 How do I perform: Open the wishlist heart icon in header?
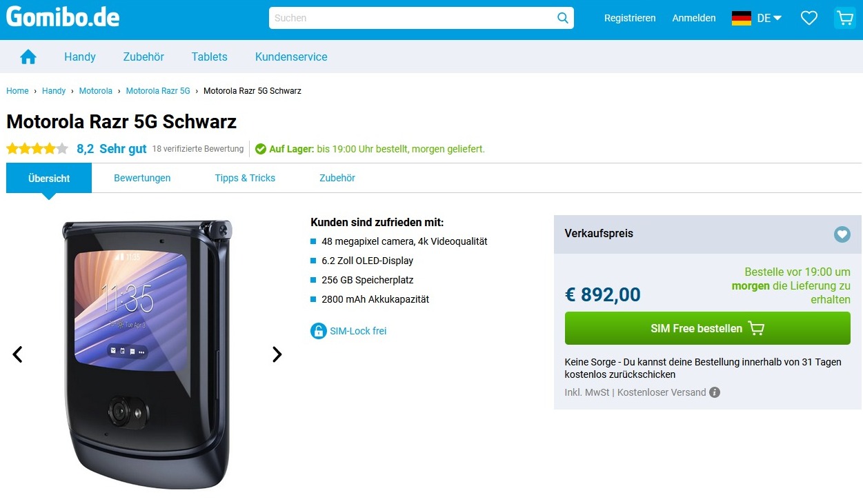tap(809, 18)
